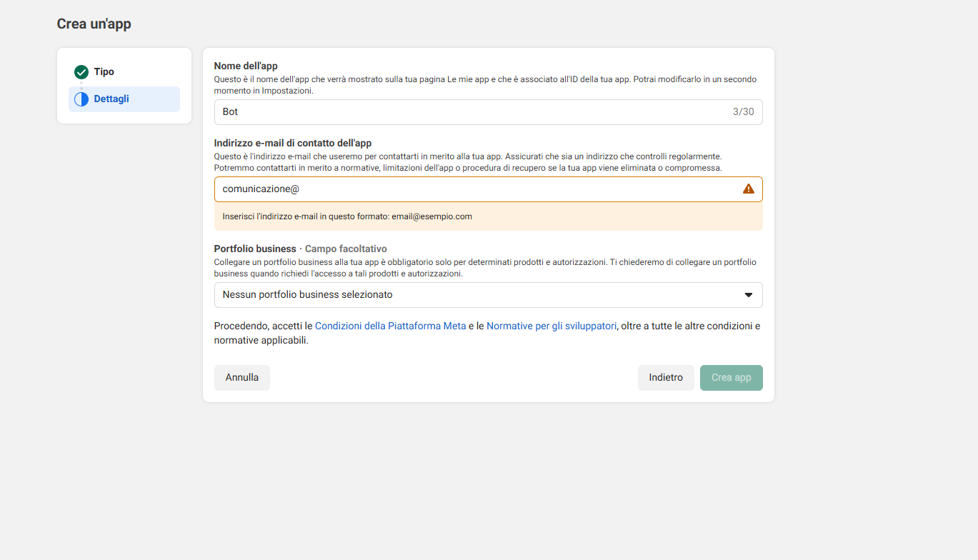This screenshot has height=560, width=978.
Task: Expand the 'Nessun portfolio business selezionato' selector
Action: pyautogui.click(x=488, y=294)
